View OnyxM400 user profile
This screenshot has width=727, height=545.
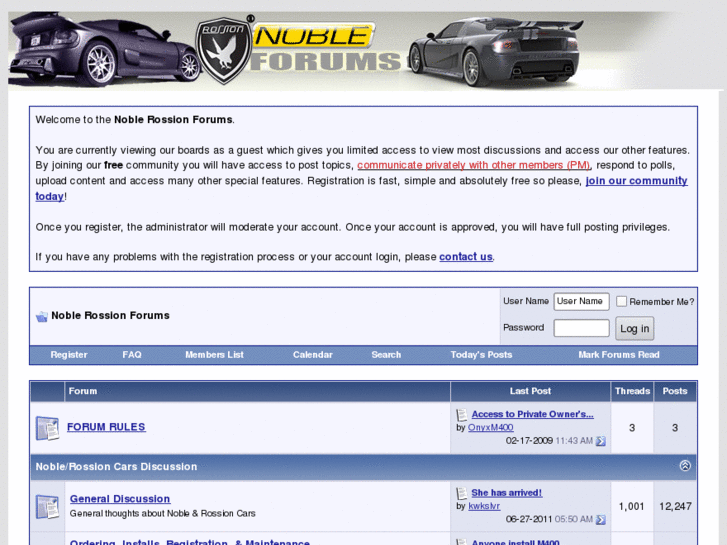point(491,428)
